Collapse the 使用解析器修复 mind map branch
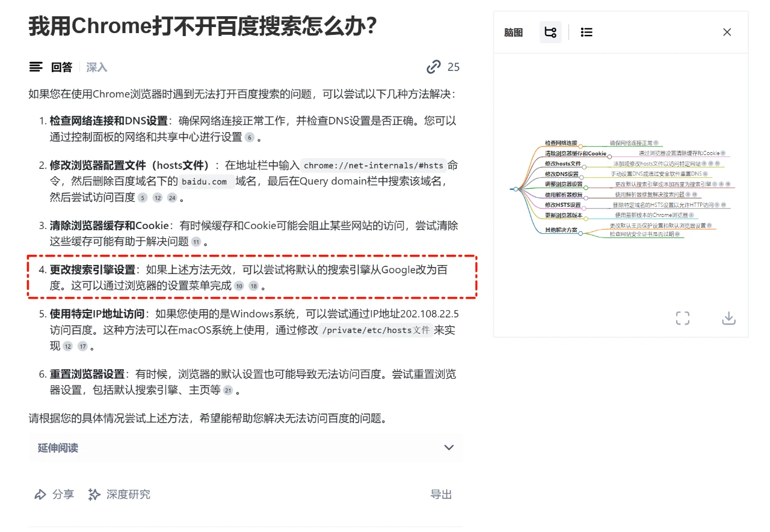Image resolution: width=770 pixels, height=532 pixels. 586,198
